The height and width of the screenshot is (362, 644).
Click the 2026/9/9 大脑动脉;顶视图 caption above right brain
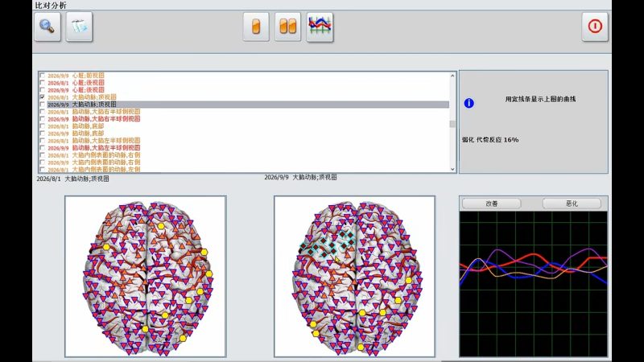[300, 177]
